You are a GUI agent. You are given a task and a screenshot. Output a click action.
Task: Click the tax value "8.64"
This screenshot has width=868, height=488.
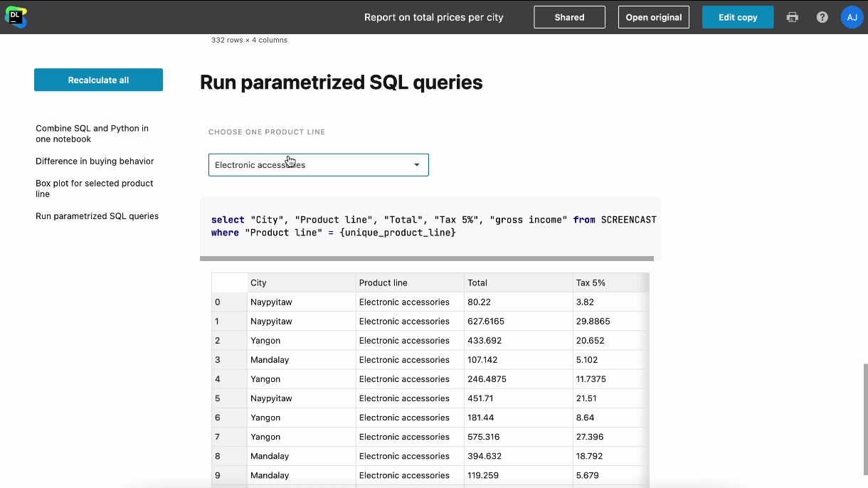pyautogui.click(x=584, y=418)
